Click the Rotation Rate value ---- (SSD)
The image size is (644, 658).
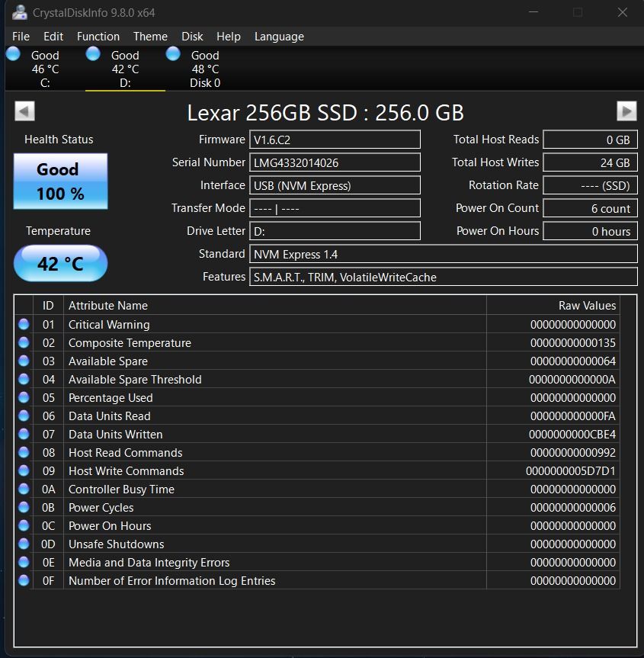[591, 185]
